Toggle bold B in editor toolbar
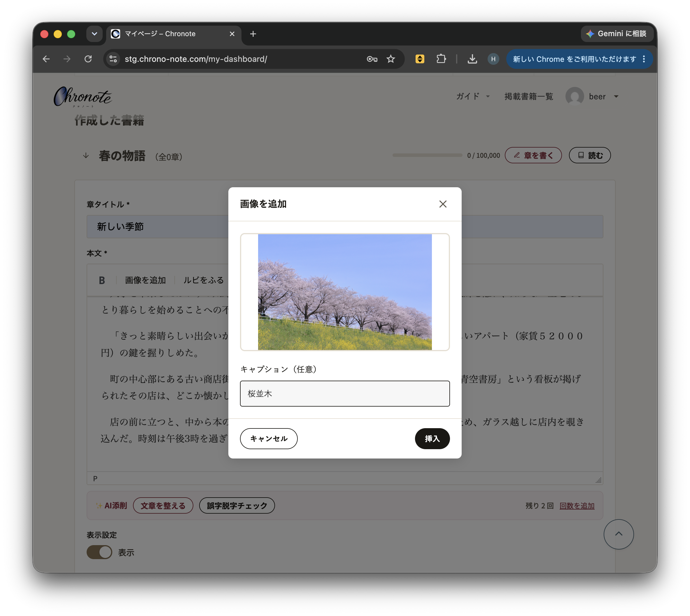 [102, 280]
